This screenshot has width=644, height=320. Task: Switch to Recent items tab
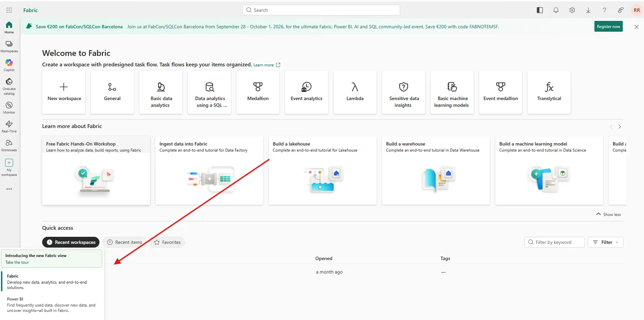[125, 242]
